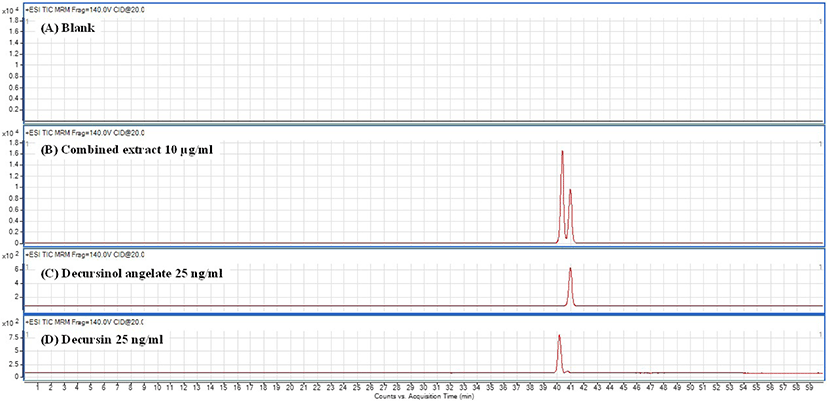Click the Decursinol angelate peak apex
827x401 pixels.
click(x=570, y=269)
